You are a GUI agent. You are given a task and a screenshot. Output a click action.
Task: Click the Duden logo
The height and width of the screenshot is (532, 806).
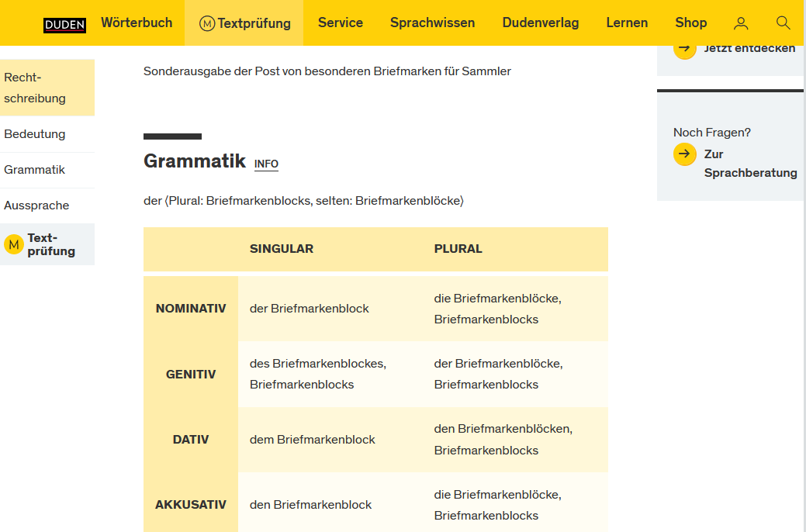64,24
